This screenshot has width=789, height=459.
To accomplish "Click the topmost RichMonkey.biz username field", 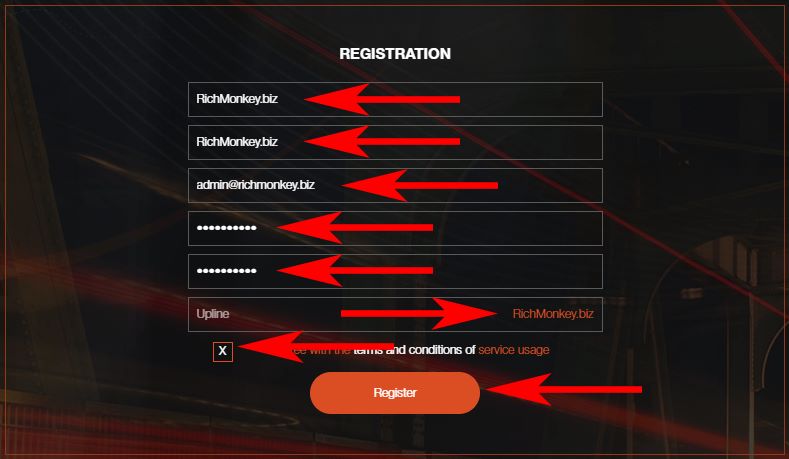I will [395, 99].
